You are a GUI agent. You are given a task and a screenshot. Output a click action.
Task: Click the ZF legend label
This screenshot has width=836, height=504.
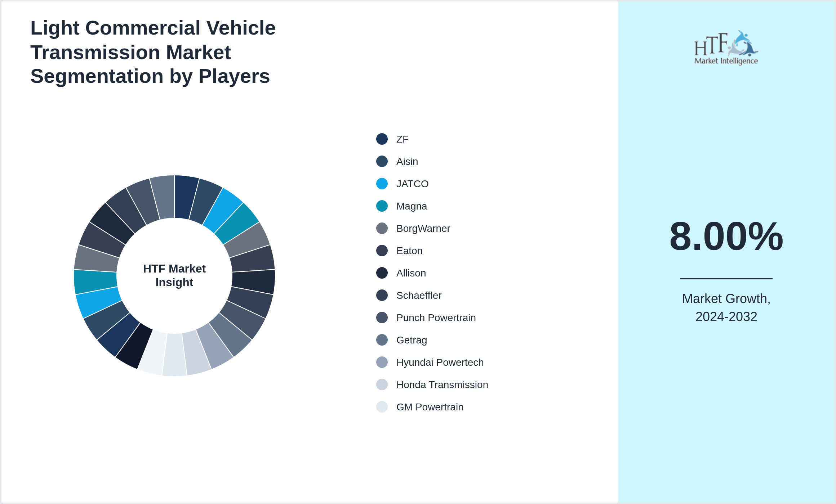click(403, 139)
